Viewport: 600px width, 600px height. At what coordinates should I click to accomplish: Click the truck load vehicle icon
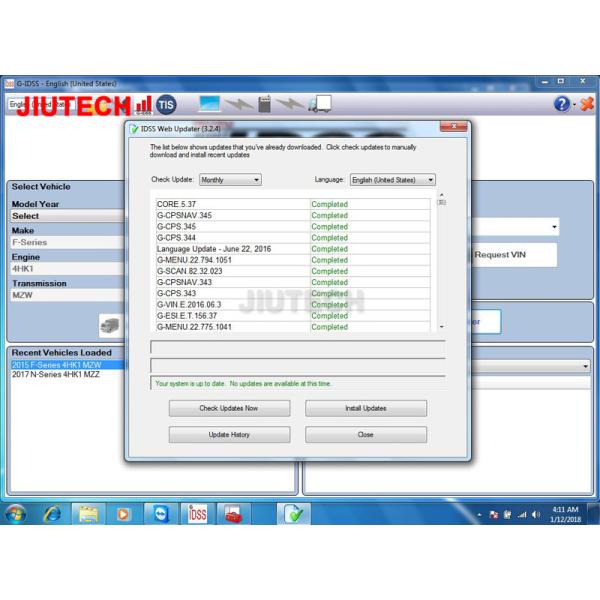coord(110,326)
